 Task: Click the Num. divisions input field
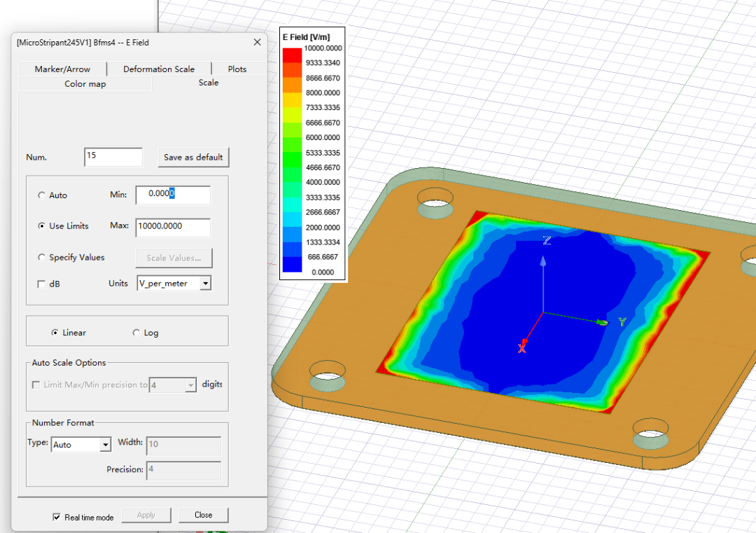[113, 156]
